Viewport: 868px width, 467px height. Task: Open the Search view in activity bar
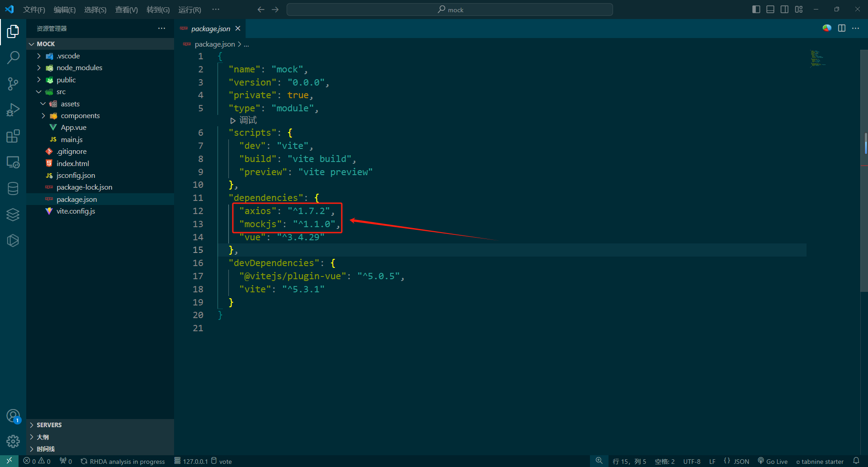point(13,57)
